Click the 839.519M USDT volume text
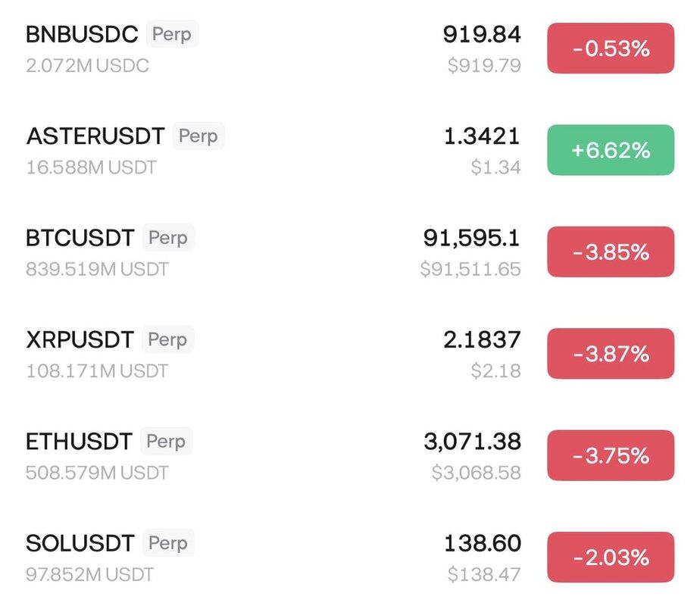This screenshot has width=700, height=606. (x=97, y=269)
